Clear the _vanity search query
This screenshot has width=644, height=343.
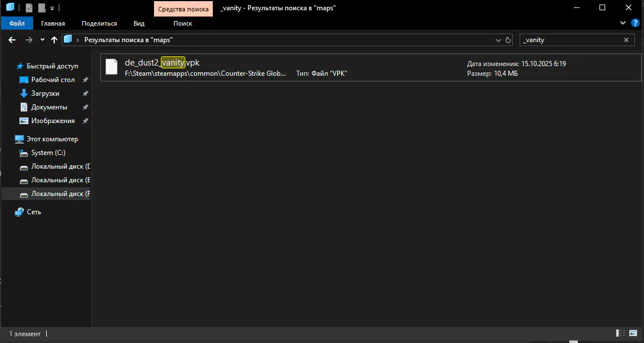626,40
